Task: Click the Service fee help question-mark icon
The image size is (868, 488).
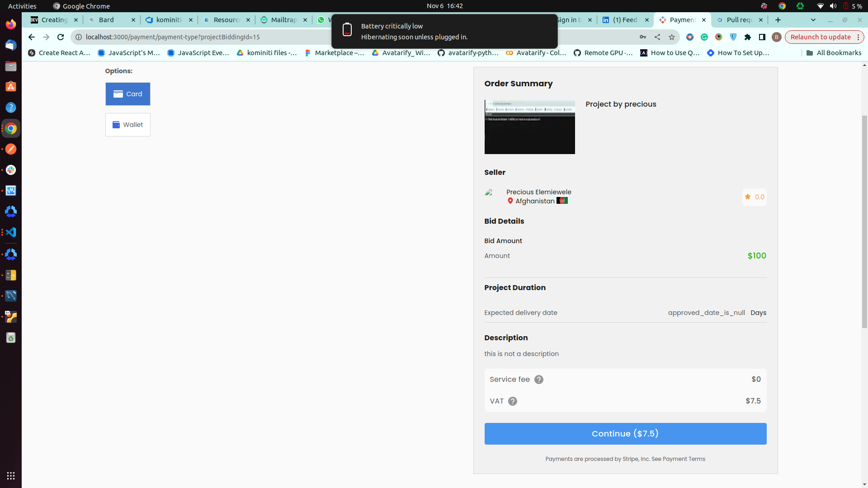Action: pos(538,380)
